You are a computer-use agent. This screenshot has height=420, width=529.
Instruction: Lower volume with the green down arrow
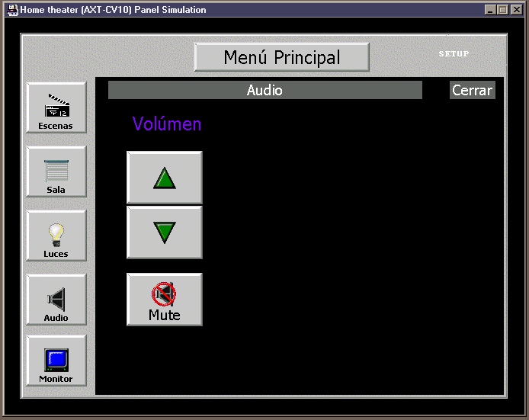click(x=165, y=232)
